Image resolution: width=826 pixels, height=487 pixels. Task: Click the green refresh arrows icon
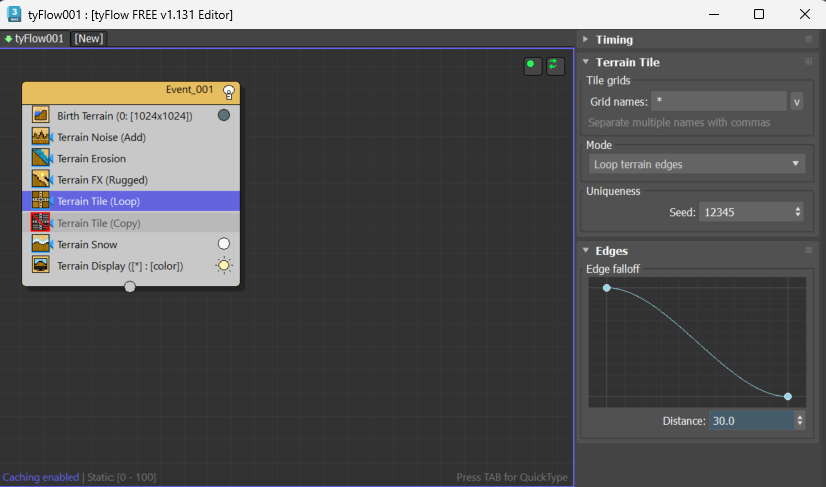point(555,65)
